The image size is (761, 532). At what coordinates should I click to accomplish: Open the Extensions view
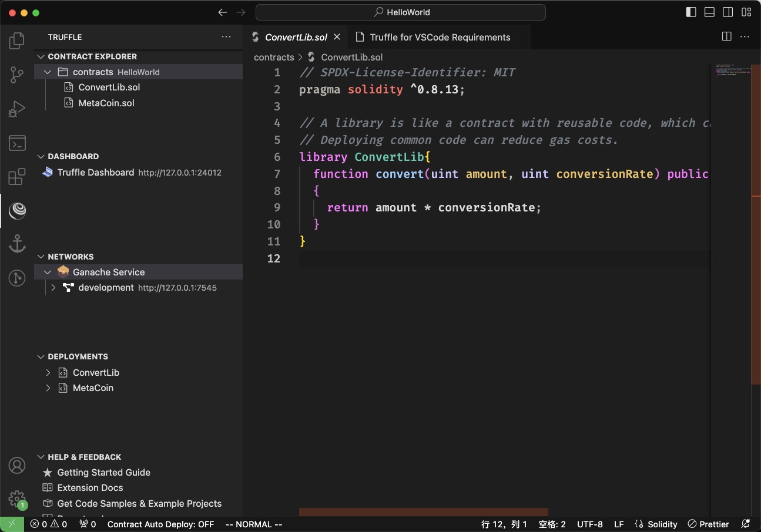(x=17, y=177)
